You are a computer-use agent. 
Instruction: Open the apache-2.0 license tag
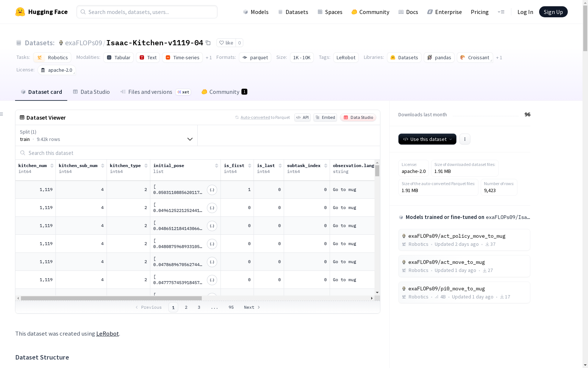tap(57, 70)
